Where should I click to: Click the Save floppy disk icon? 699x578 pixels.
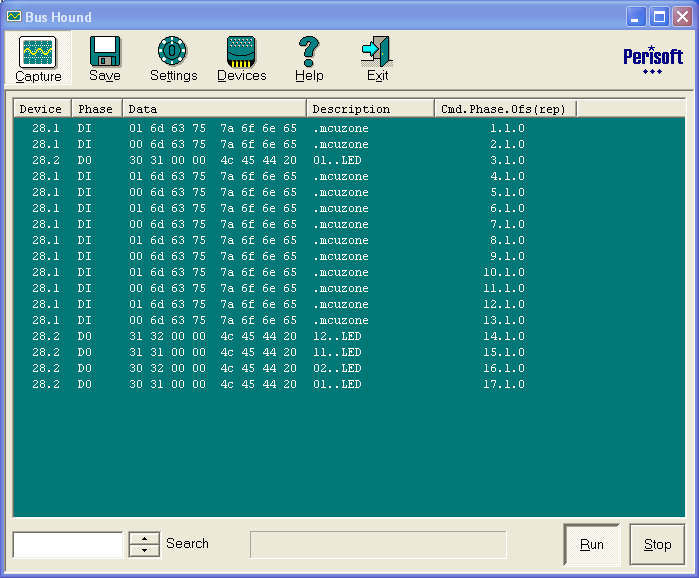pyautogui.click(x=105, y=52)
